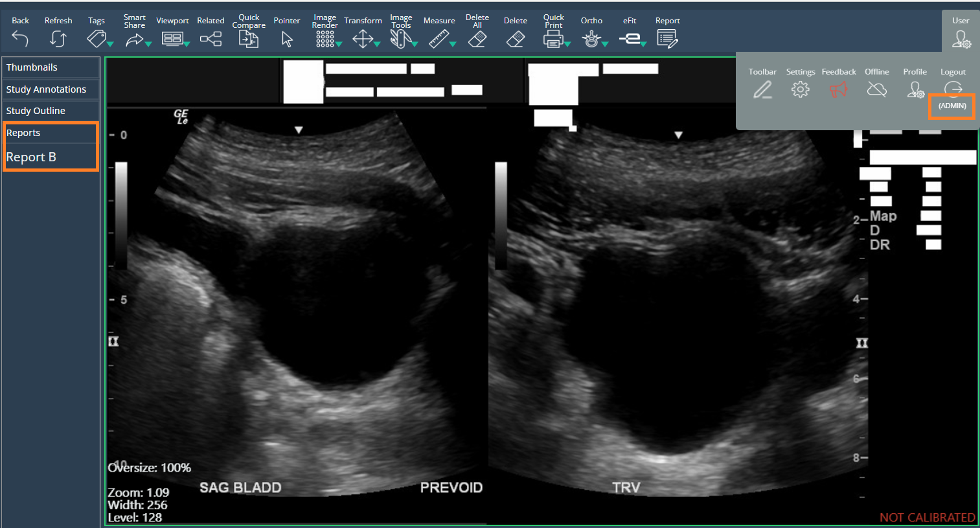980x528 pixels.
Task: Open the Report tool
Action: (667, 40)
